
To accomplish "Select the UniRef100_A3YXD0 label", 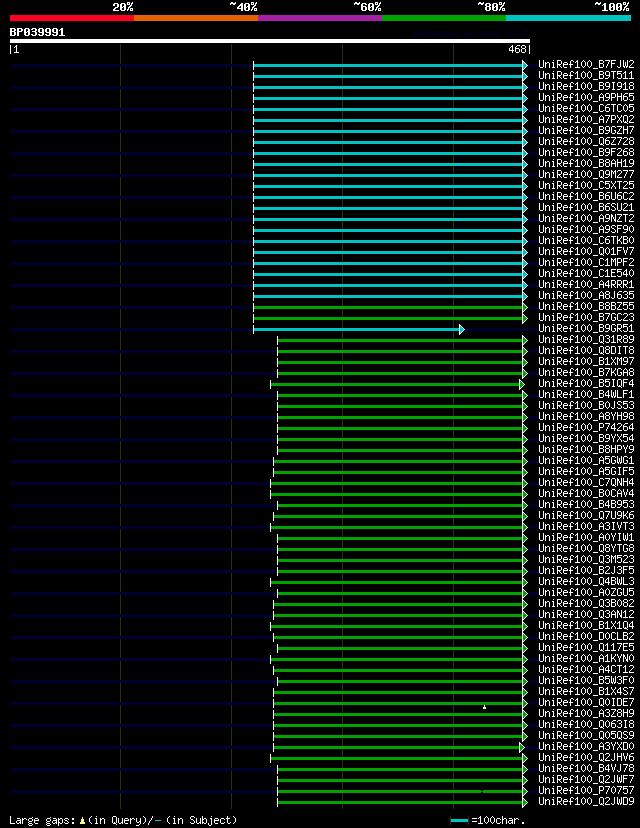I will 586,747.
